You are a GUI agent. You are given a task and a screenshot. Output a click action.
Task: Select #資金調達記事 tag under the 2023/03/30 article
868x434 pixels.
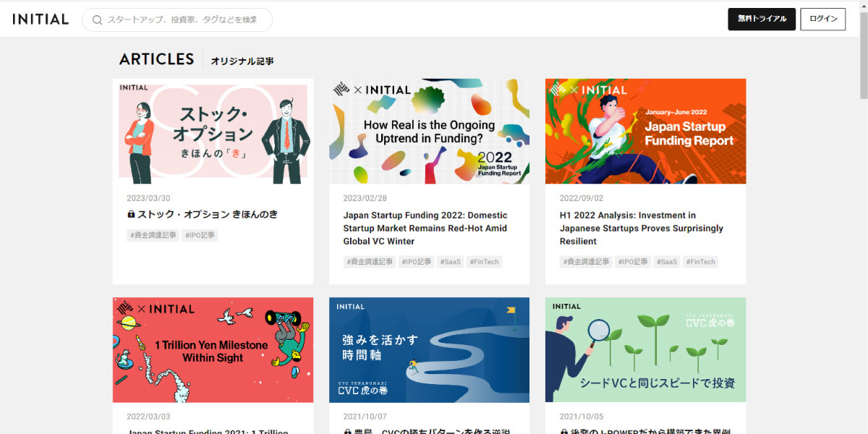[153, 235]
